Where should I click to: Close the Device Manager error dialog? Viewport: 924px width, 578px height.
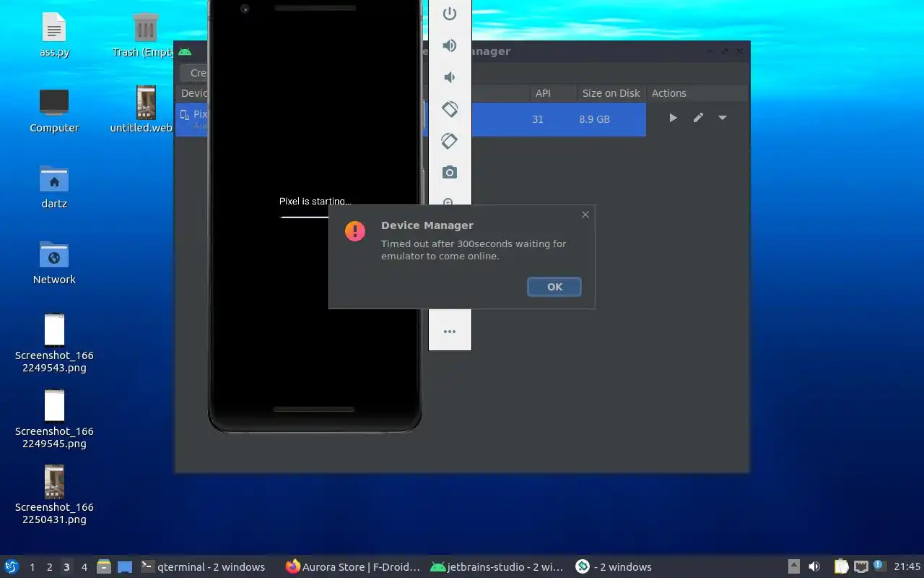tap(585, 215)
